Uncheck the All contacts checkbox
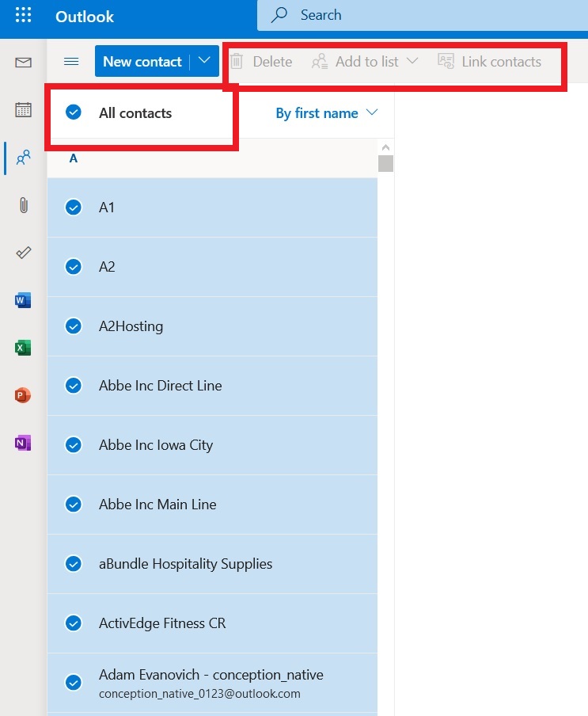Screen dimensions: 588x716 (74, 112)
